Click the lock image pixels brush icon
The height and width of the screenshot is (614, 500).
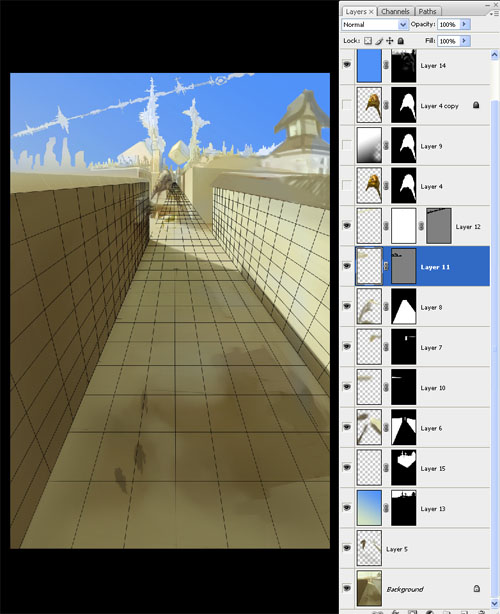pos(379,41)
